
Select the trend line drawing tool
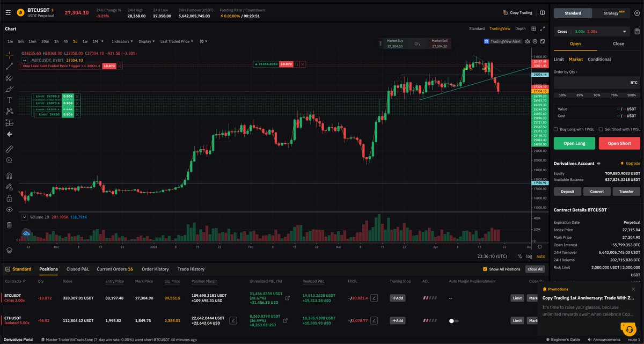pos(9,67)
